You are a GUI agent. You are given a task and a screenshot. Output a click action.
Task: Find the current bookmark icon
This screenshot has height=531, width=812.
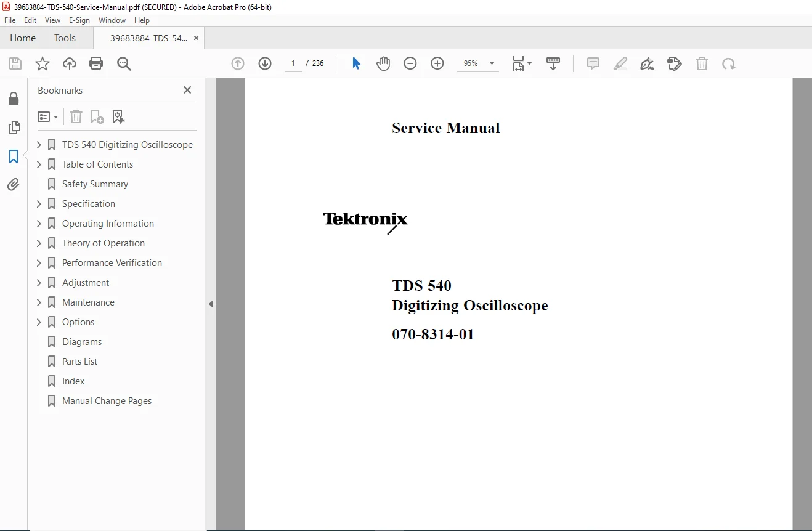click(x=118, y=116)
